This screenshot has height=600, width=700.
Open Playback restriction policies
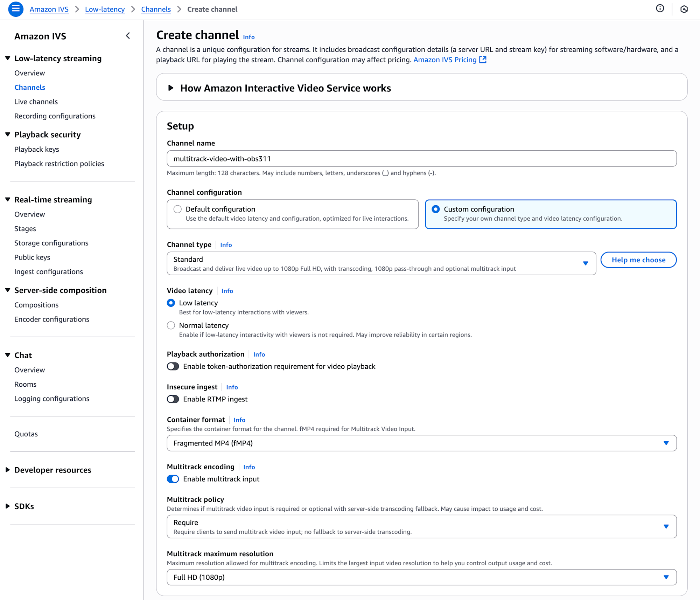(x=59, y=164)
